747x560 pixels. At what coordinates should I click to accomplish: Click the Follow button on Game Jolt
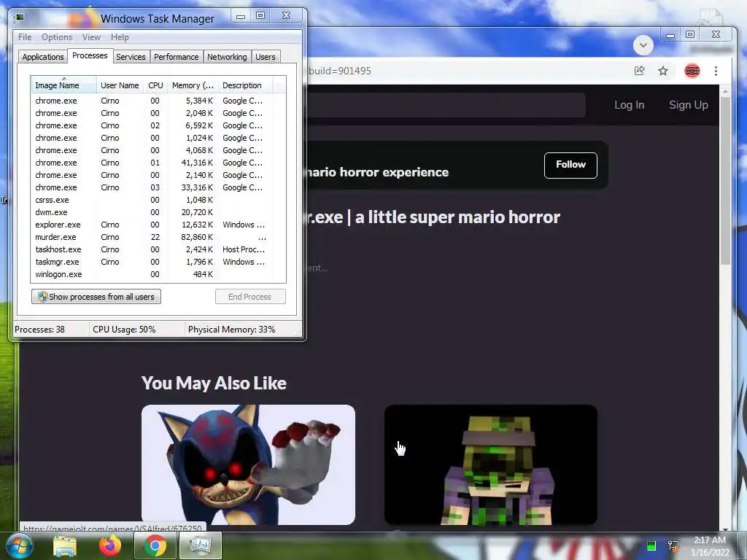pos(570,166)
